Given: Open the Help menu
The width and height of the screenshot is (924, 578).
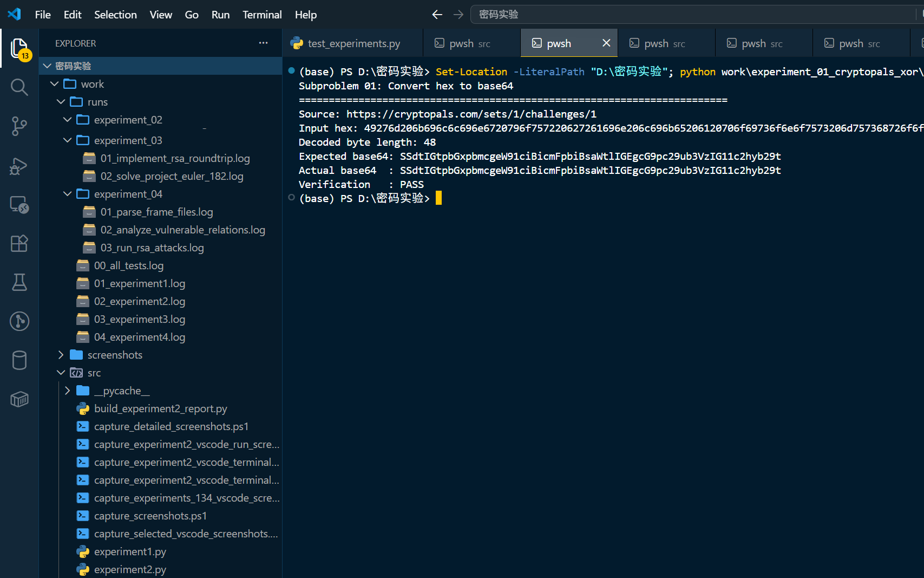Looking at the screenshot, I should 306,15.
